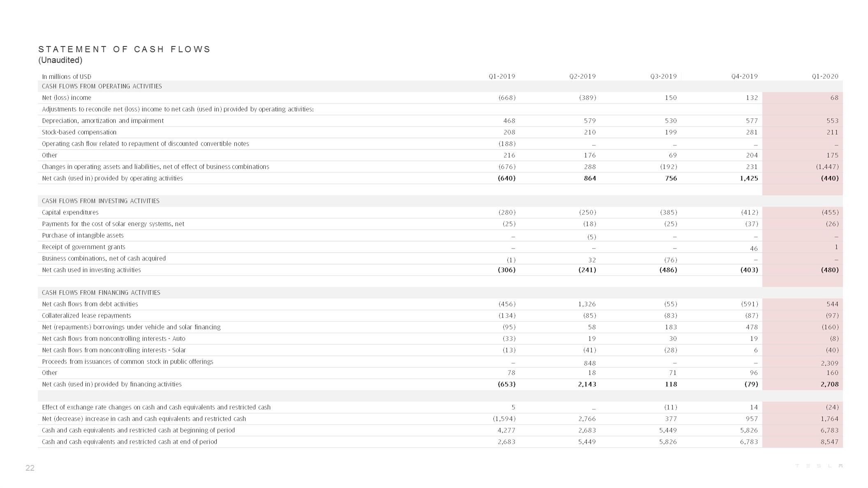This screenshot has width=868, height=488.
Task: Click the Stock-based compensation row label
Action: click(x=79, y=132)
